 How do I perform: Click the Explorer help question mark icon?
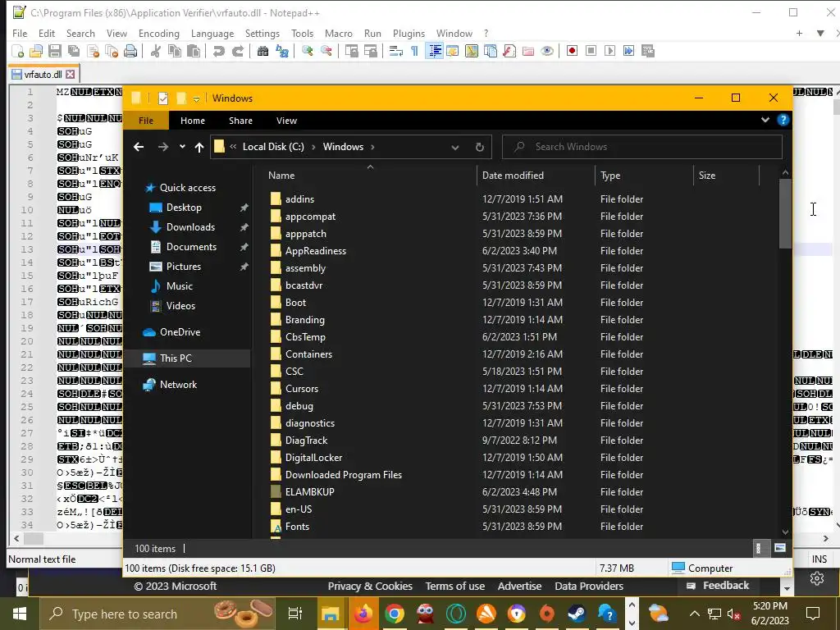(x=783, y=120)
